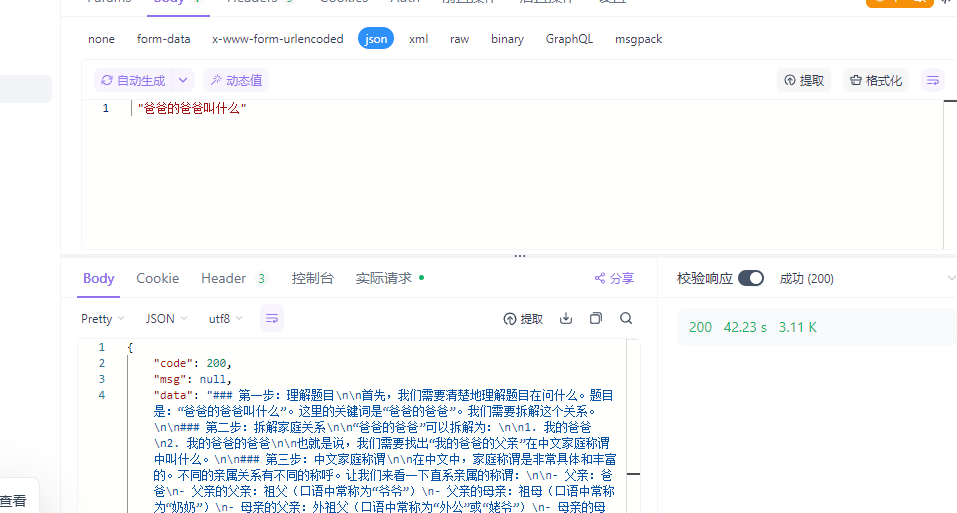Screen dimensions: 957x513
Task: Choose the GraphQL body type
Action: click(x=569, y=39)
